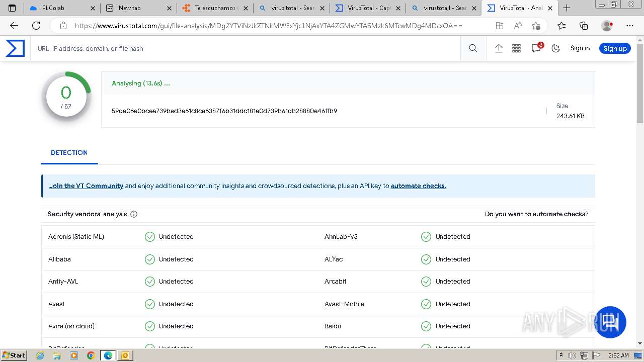Open Google Chrome from the taskbar
The image size is (644, 362).
(91, 355)
